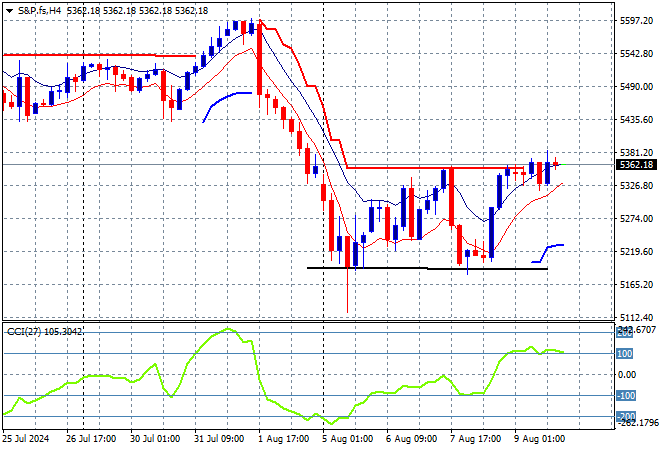Viewport: 660px width, 450px height.
Task: Click the 5542.80 price axis label
Action: point(636,53)
